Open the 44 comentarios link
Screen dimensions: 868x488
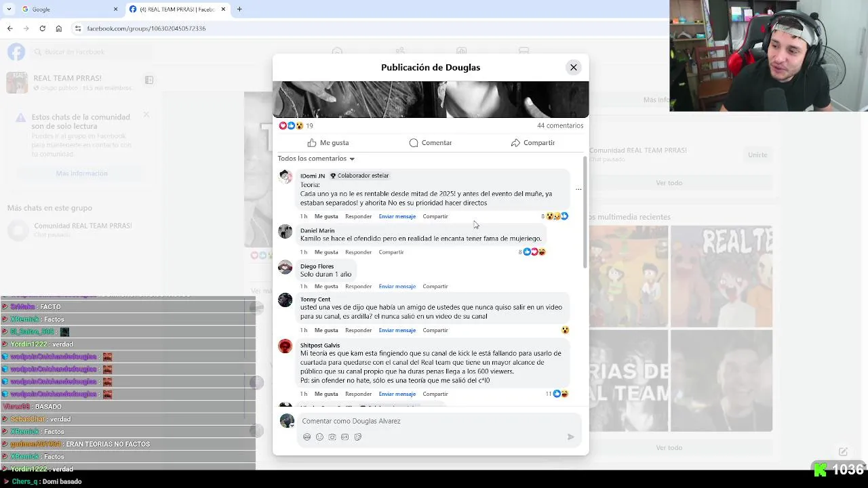(x=560, y=125)
